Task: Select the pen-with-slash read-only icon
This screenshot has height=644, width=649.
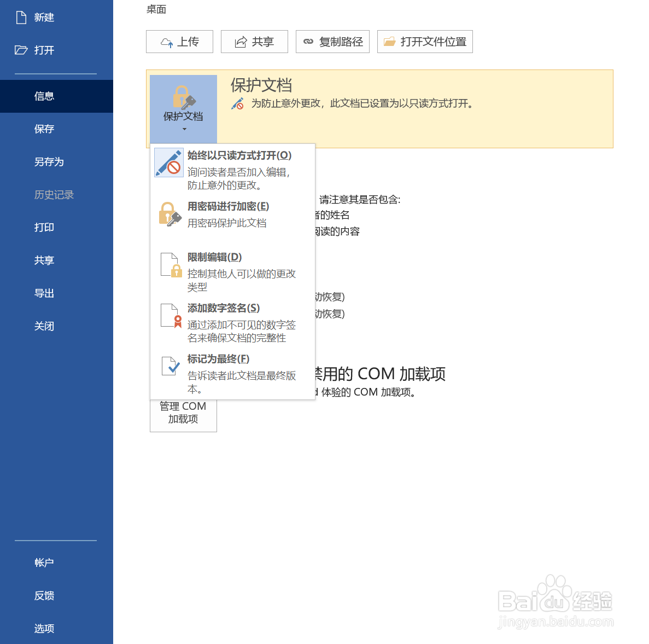Action: pyautogui.click(x=168, y=163)
